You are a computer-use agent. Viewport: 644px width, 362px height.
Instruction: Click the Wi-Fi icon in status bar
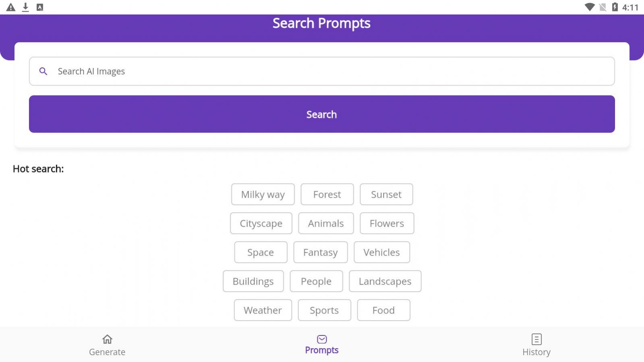tap(590, 6)
